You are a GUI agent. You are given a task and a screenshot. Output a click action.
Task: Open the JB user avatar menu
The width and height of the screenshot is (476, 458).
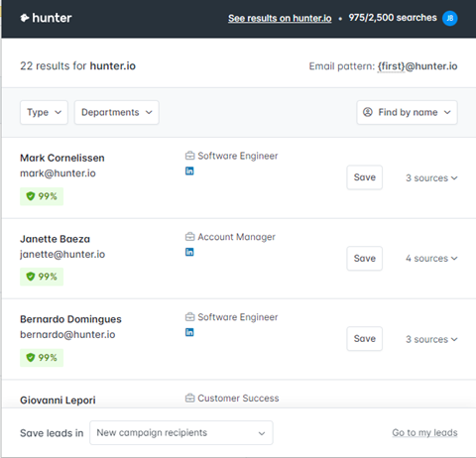(450, 18)
